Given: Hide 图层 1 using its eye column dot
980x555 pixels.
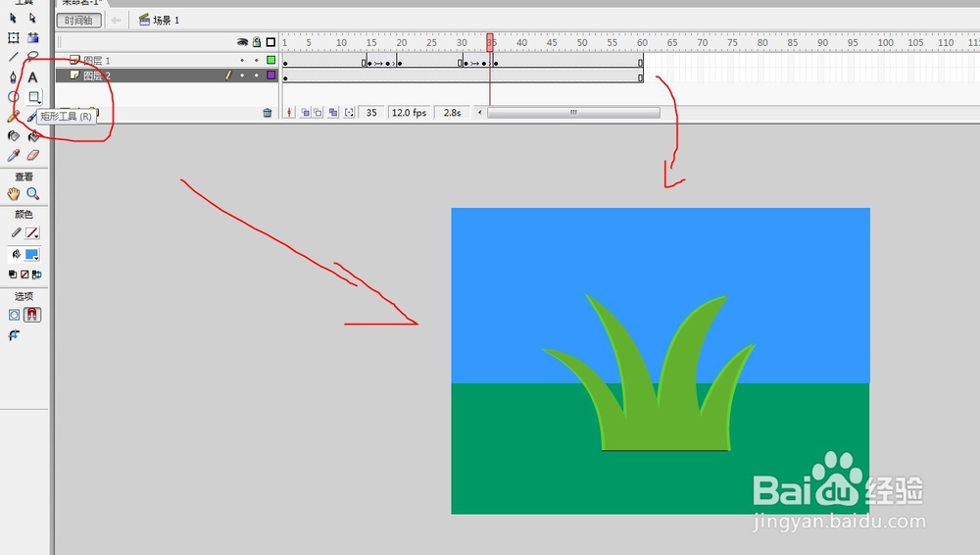Looking at the screenshot, I should pos(242,61).
